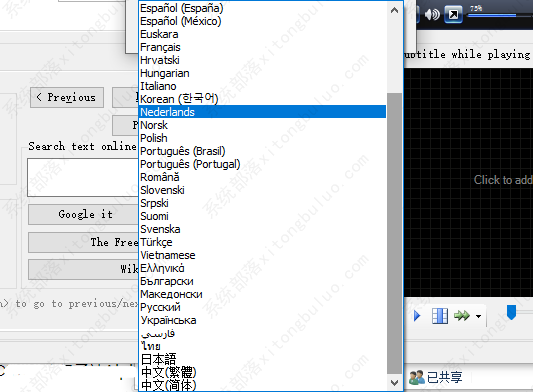Choose Français from language list
The width and height of the screenshot is (533, 392).
[x=262, y=47]
